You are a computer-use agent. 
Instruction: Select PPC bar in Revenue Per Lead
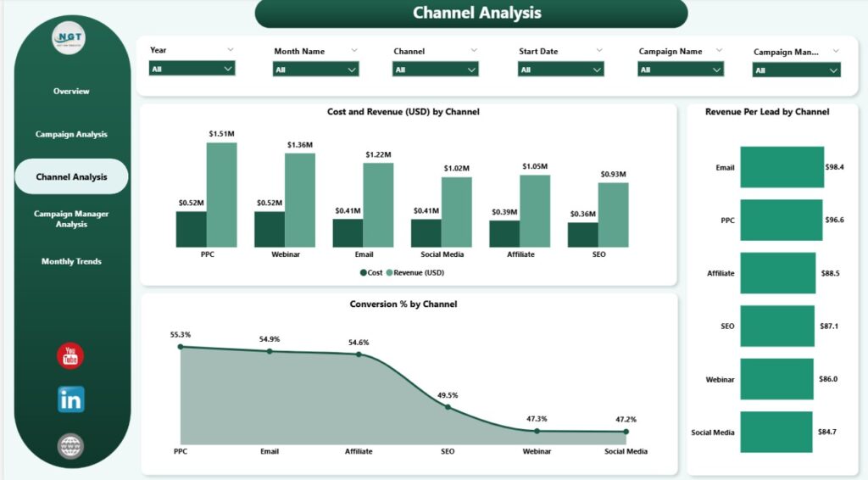tap(782, 220)
